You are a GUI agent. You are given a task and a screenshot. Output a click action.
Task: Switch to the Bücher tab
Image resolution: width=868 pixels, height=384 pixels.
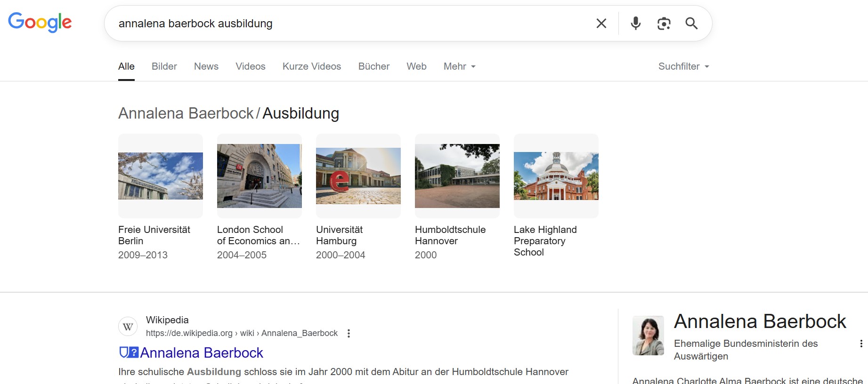pyautogui.click(x=374, y=66)
